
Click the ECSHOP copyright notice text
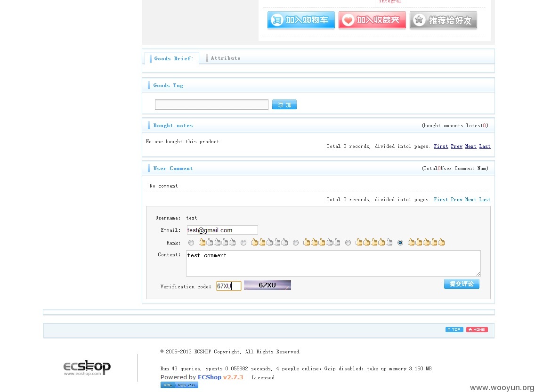pyautogui.click(x=231, y=351)
